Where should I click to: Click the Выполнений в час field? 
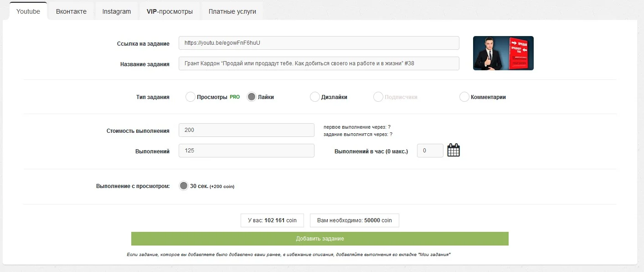point(430,151)
